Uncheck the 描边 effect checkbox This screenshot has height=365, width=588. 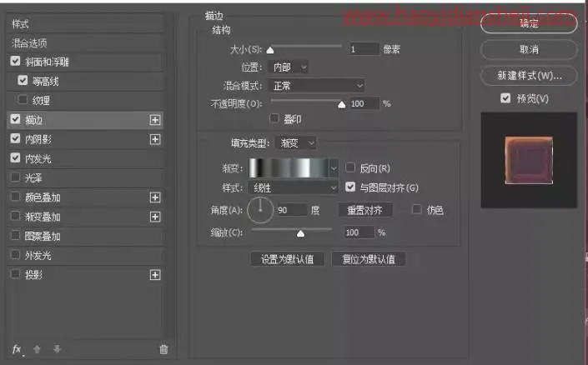pos(15,119)
